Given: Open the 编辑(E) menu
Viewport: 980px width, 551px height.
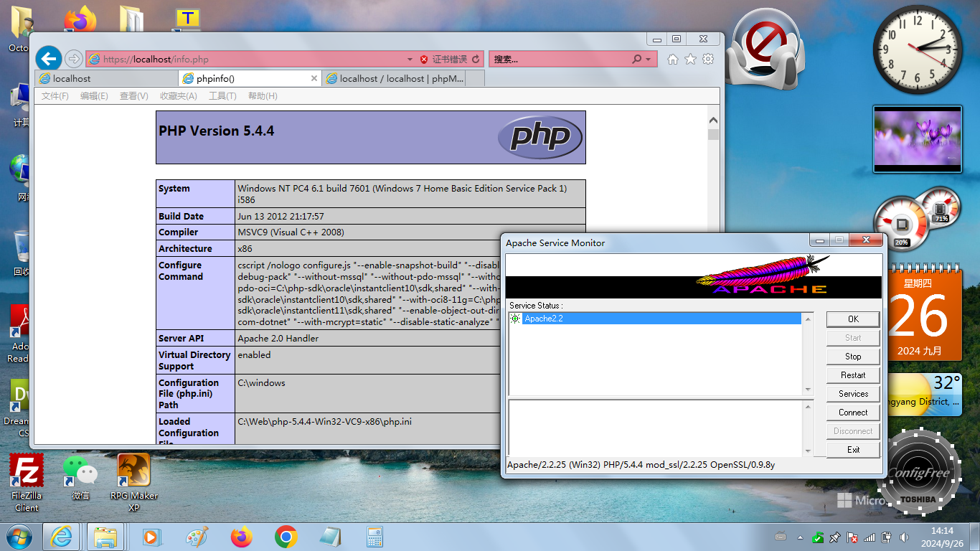Looking at the screenshot, I should click(94, 96).
